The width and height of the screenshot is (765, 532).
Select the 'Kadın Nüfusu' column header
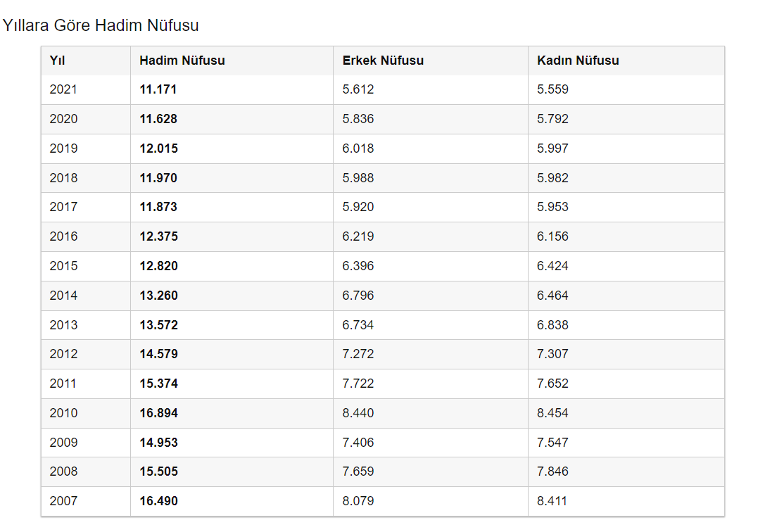[578, 61]
